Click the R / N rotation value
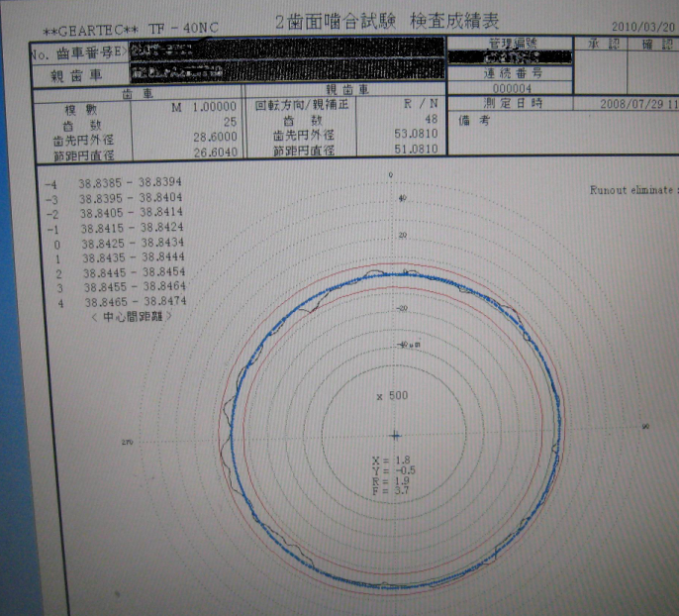 421,103
